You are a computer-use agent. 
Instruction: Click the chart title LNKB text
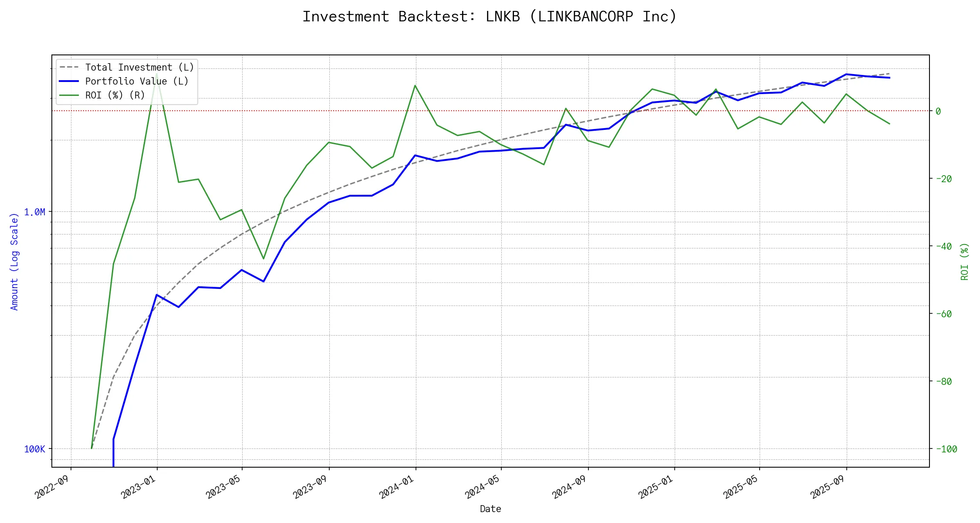point(503,17)
